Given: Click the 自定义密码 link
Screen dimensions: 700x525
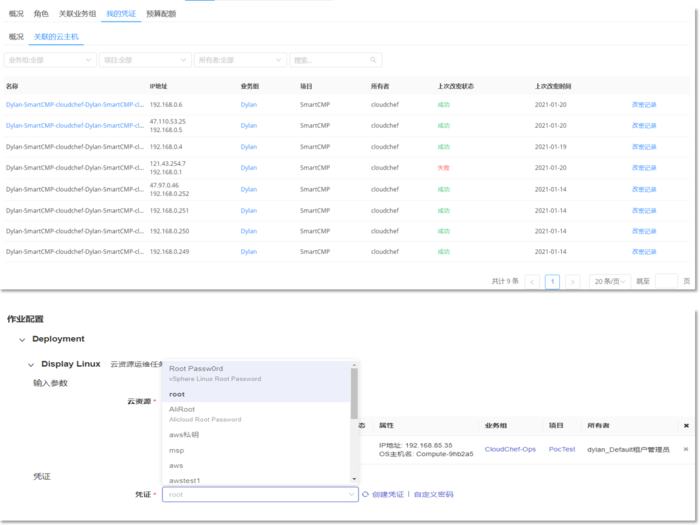Looking at the screenshot, I should 433,494.
